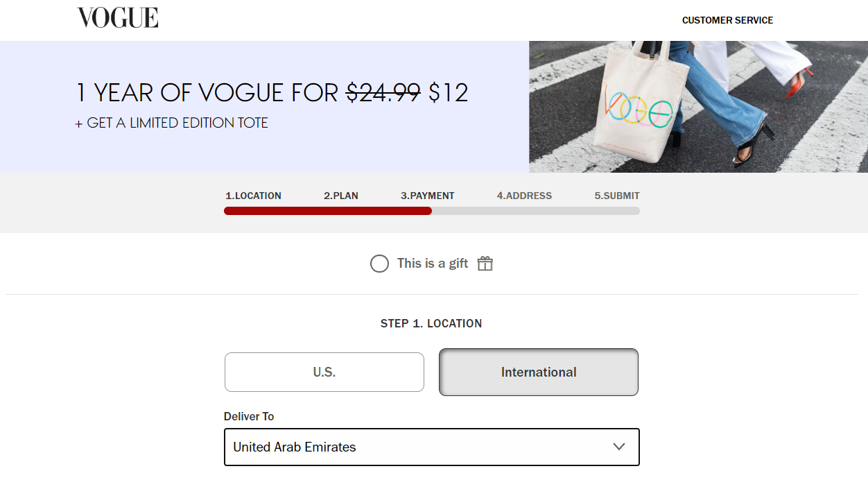Jump to the 3.PAYMENT step
Image resolution: width=868 pixels, height=480 pixels.
(428, 196)
